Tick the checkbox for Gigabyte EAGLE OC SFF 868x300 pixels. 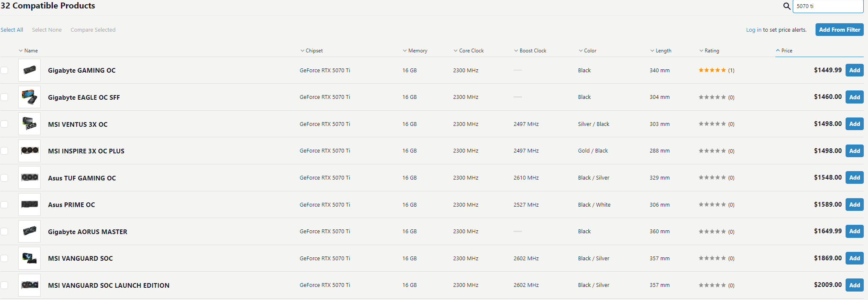(x=4, y=97)
